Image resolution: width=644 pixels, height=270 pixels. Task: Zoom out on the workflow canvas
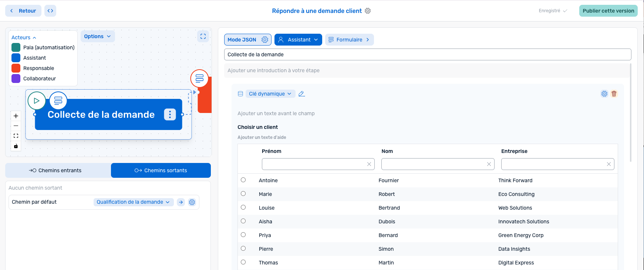[x=16, y=126]
